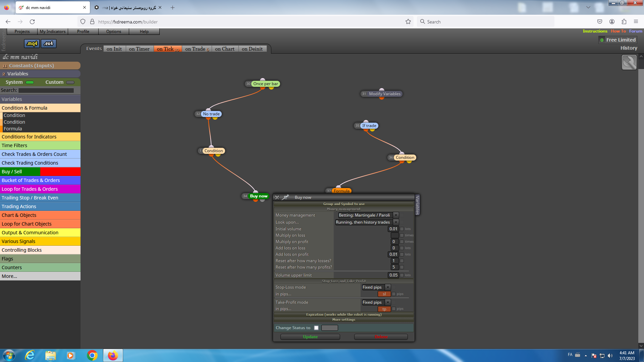The width and height of the screenshot is (644, 362).
Task: Select the Condition block numbered 1
Action: tap(214, 151)
